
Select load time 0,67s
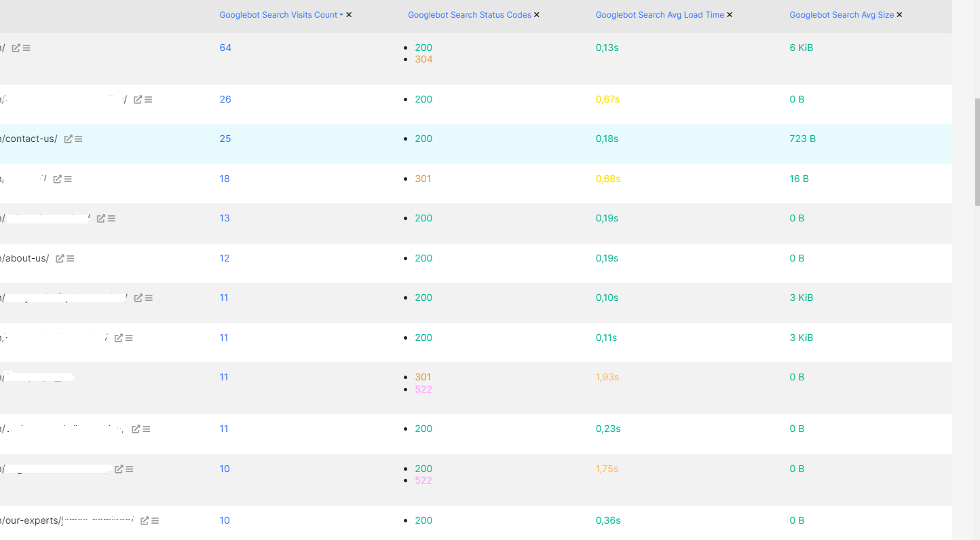[607, 100]
